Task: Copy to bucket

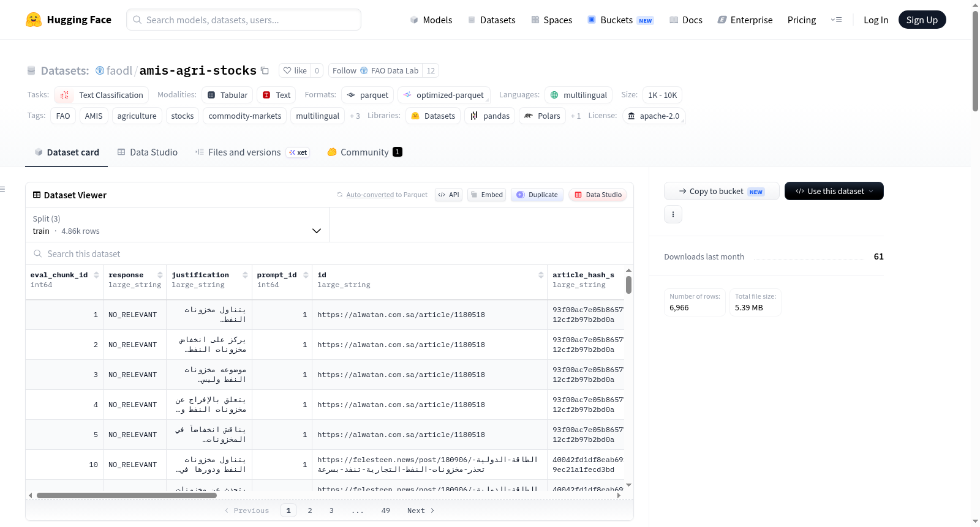Action: click(722, 191)
